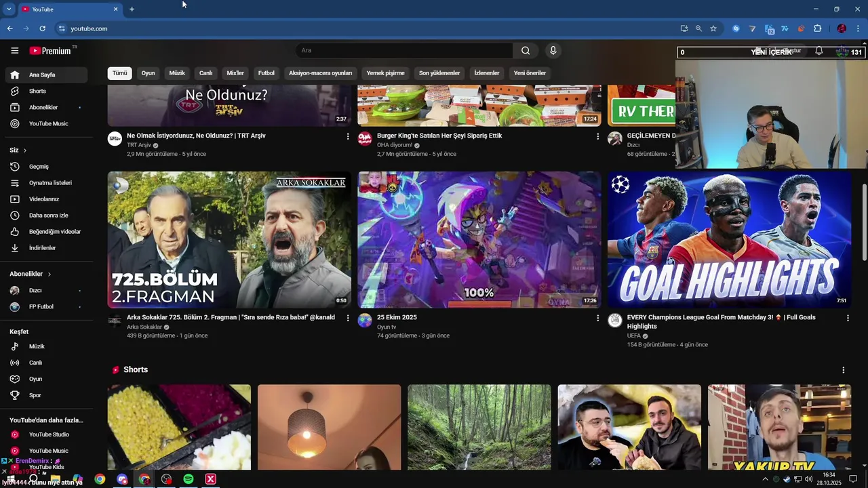Open YouTube Studio link
The image size is (868, 488).
(46, 434)
